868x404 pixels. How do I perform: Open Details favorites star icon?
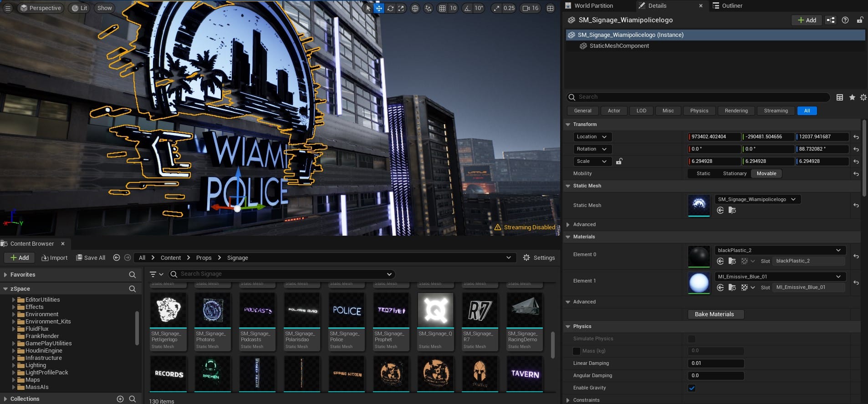point(852,97)
